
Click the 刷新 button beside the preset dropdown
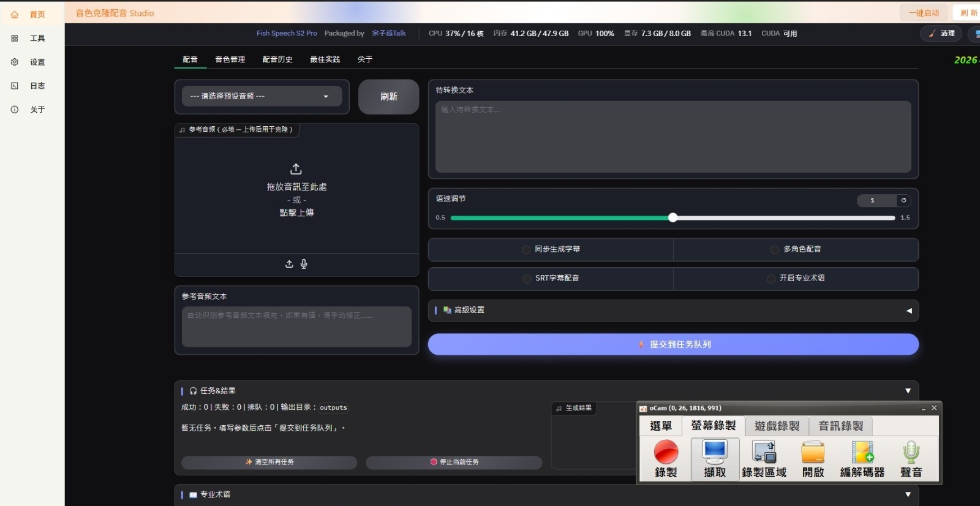point(388,97)
